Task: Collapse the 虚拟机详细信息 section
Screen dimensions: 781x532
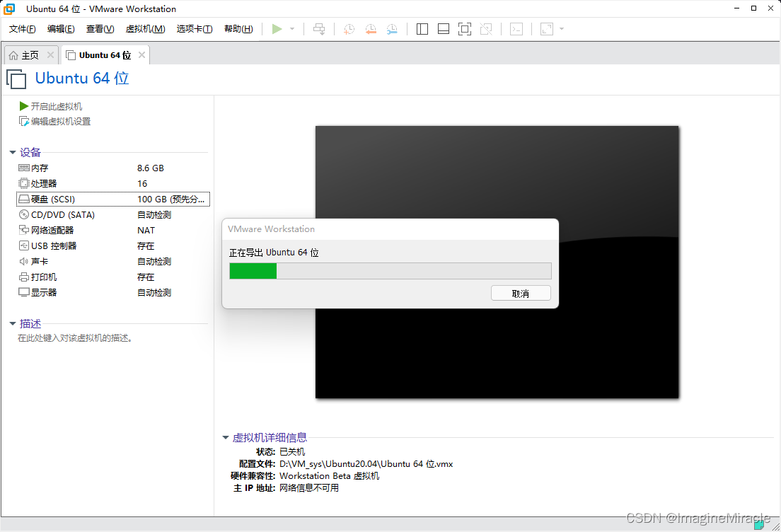Action: [226, 438]
